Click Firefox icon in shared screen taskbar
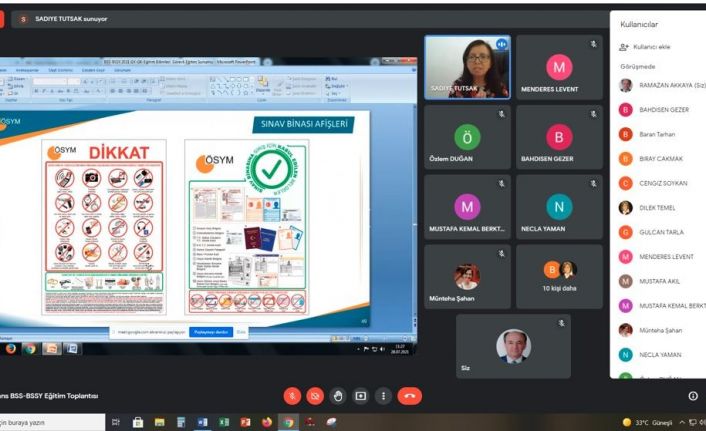The height and width of the screenshot is (431, 706). [x=10, y=349]
